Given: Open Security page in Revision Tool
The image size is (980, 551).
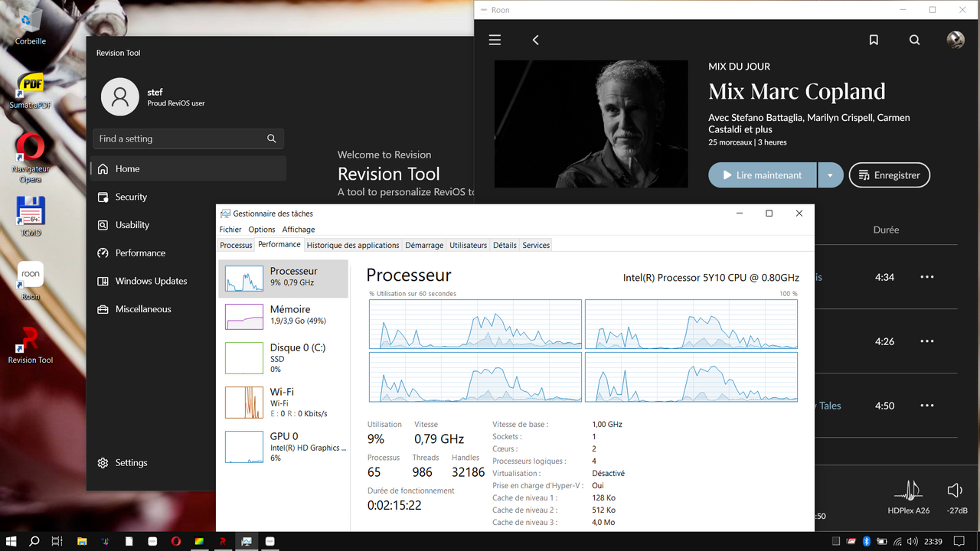Looking at the screenshot, I should (x=188, y=197).
